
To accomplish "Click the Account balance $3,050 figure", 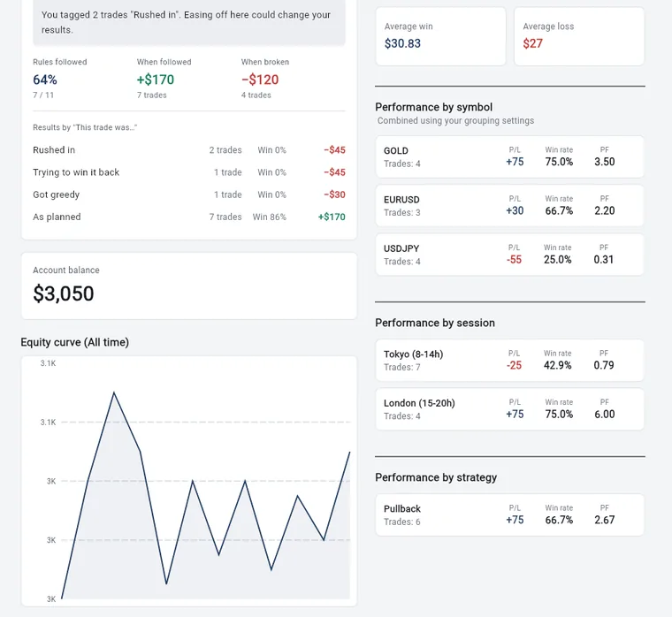I will pos(64,293).
